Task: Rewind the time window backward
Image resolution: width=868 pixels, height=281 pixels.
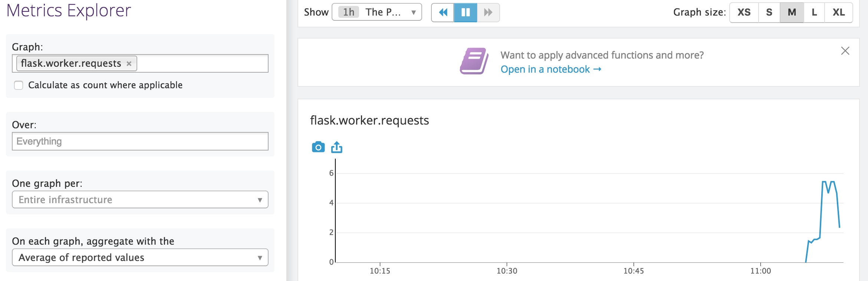Action: [443, 12]
